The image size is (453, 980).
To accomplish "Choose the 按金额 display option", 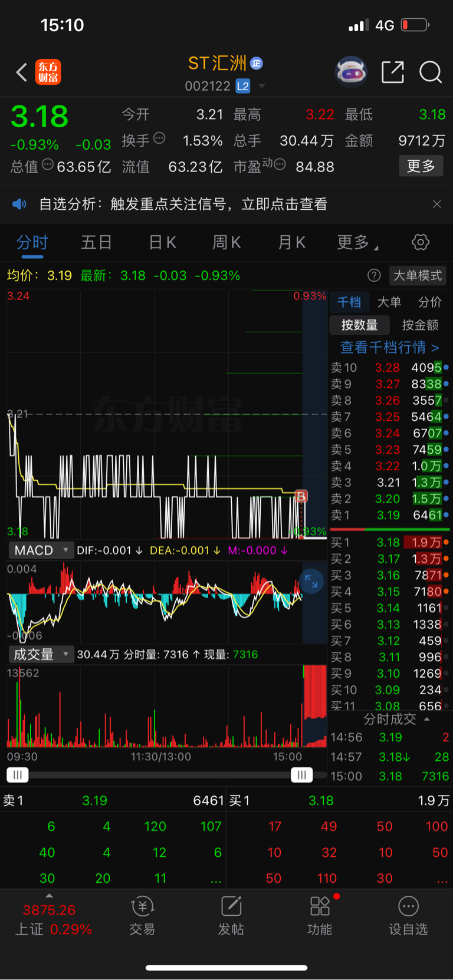I will 420,325.
